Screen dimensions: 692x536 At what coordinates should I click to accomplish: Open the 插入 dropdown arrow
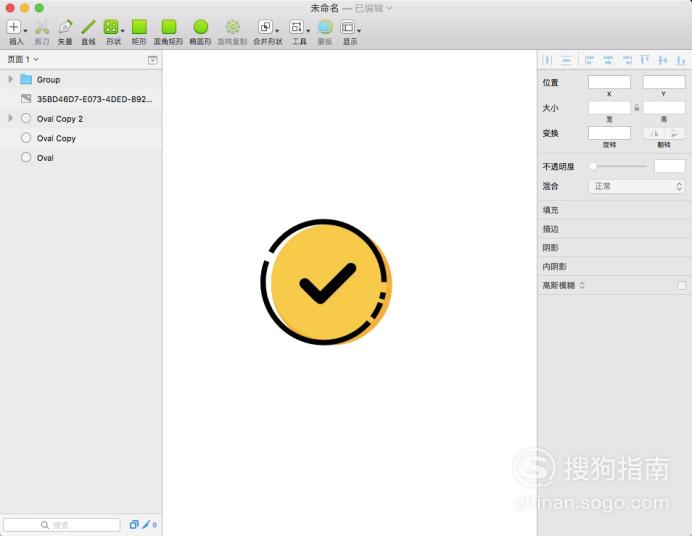(x=25, y=30)
